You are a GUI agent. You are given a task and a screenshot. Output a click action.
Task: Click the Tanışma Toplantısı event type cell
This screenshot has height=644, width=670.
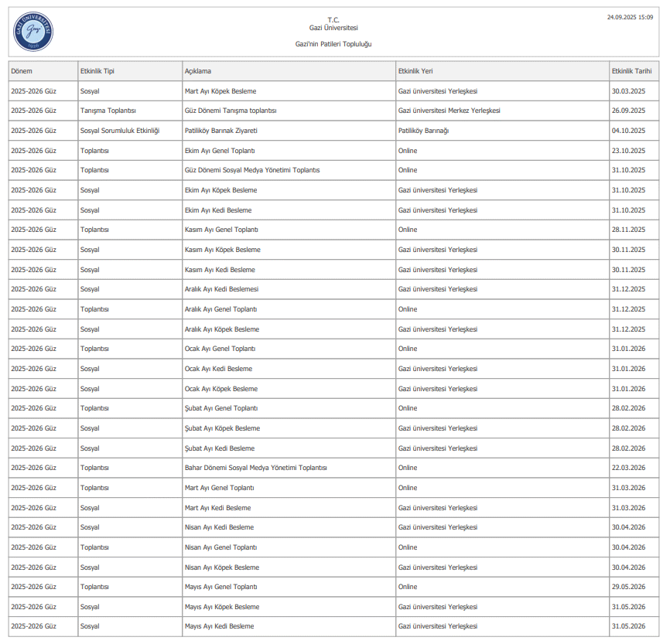click(108, 111)
